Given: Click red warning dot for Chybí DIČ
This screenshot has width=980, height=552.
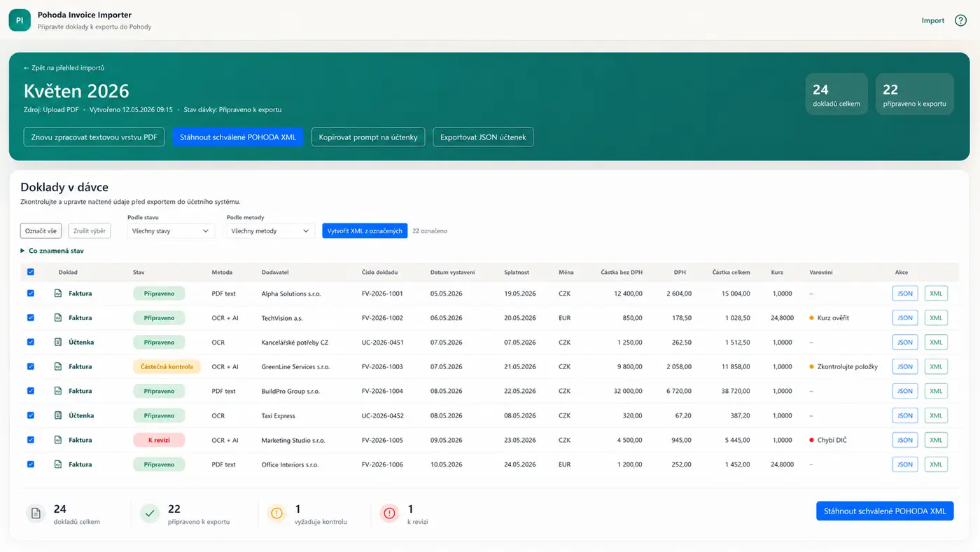Looking at the screenshot, I should [x=811, y=440].
